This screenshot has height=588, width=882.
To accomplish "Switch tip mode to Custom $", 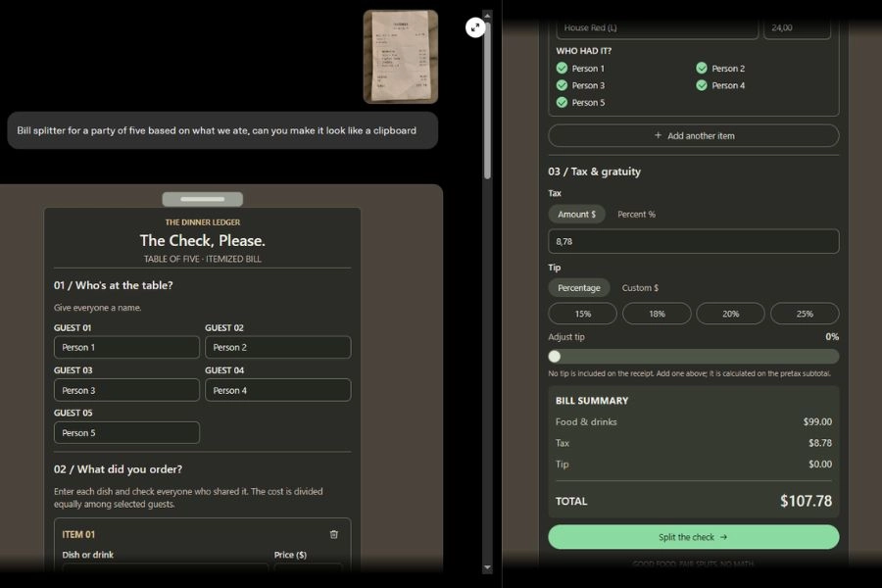I will pos(640,288).
